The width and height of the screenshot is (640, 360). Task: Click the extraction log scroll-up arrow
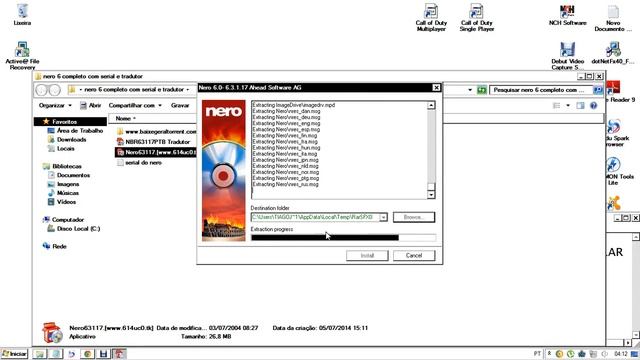431,106
